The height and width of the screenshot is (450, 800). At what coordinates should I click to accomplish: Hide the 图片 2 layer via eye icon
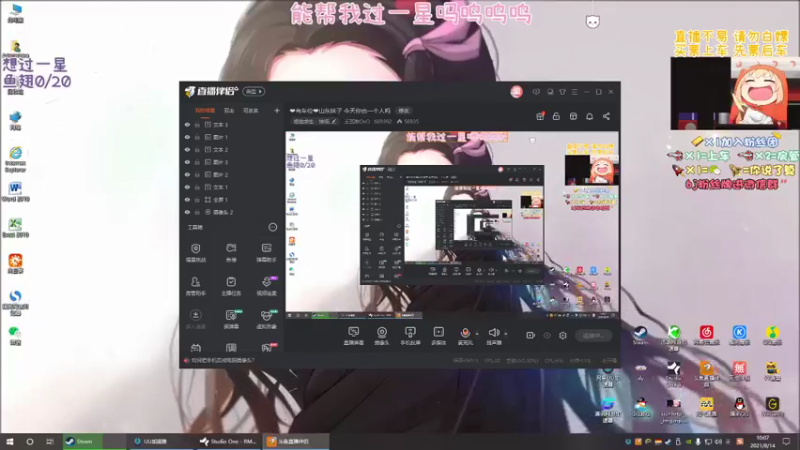[x=187, y=174]
